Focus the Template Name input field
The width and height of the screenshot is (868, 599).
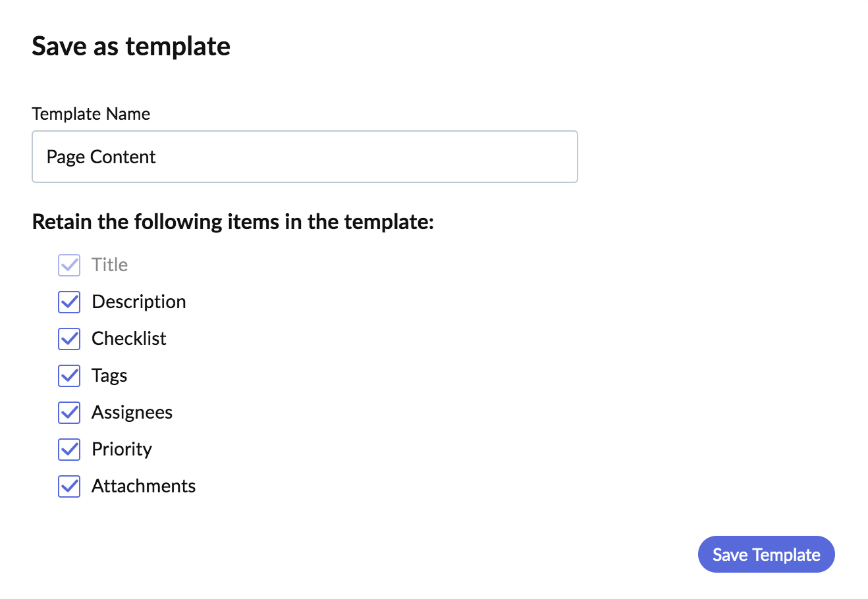pyautogui.click(x=305, y=157)
